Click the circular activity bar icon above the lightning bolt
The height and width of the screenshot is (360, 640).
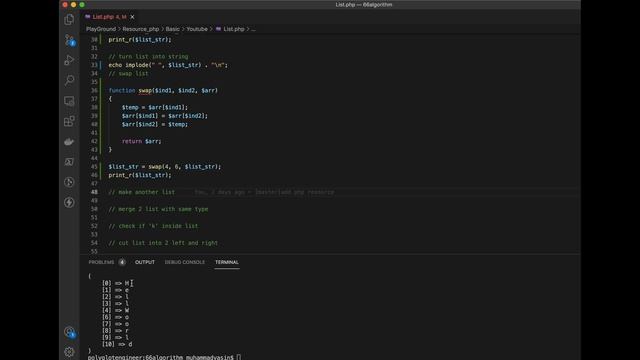tap(69, 182)
